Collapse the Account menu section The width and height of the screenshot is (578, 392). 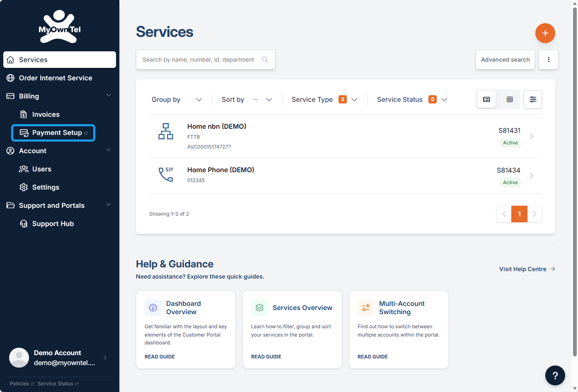[x=109, y=150]
